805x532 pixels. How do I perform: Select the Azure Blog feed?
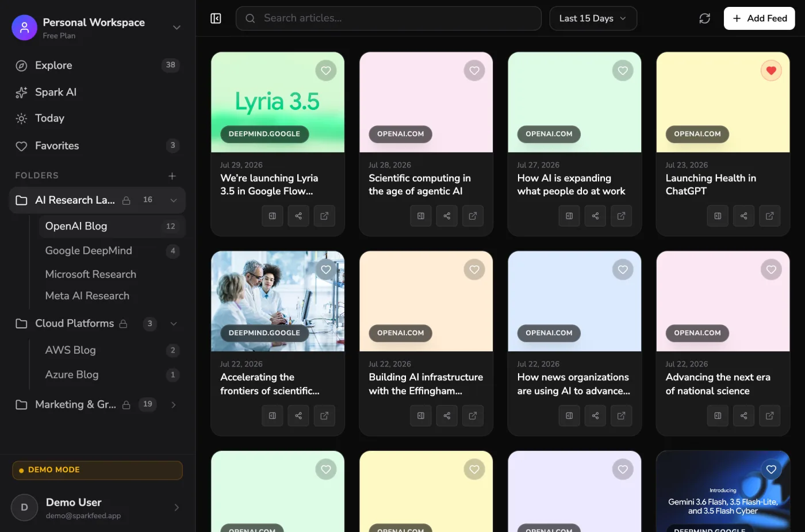point(112,375)
